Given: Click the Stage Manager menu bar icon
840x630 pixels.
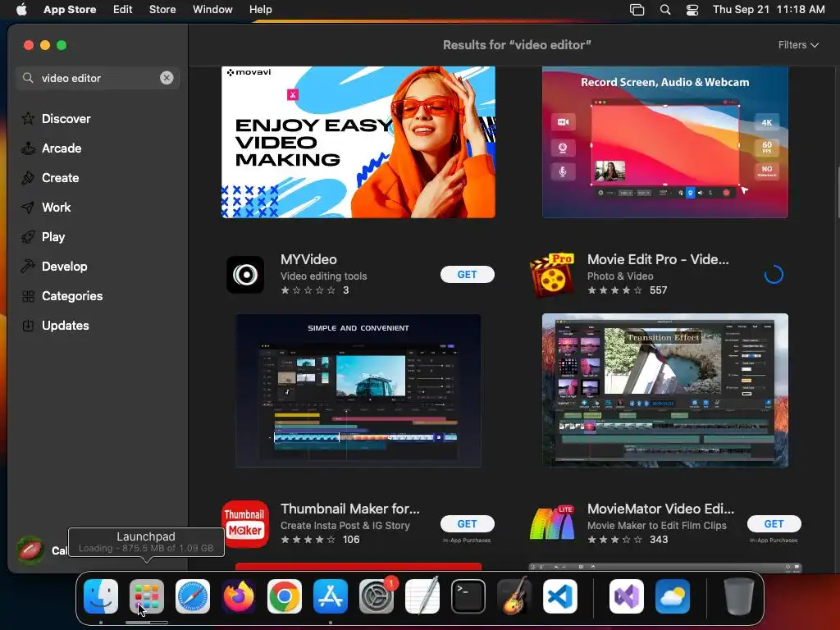Looking at the screenshot, I should click(x=637, y=10).
